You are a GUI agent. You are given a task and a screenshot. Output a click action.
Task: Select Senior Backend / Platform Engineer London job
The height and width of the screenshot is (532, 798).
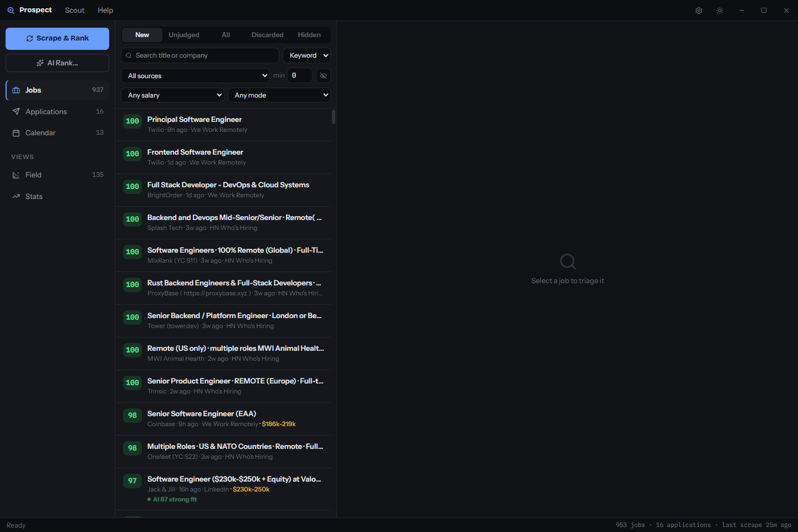(x=223, y=321)
